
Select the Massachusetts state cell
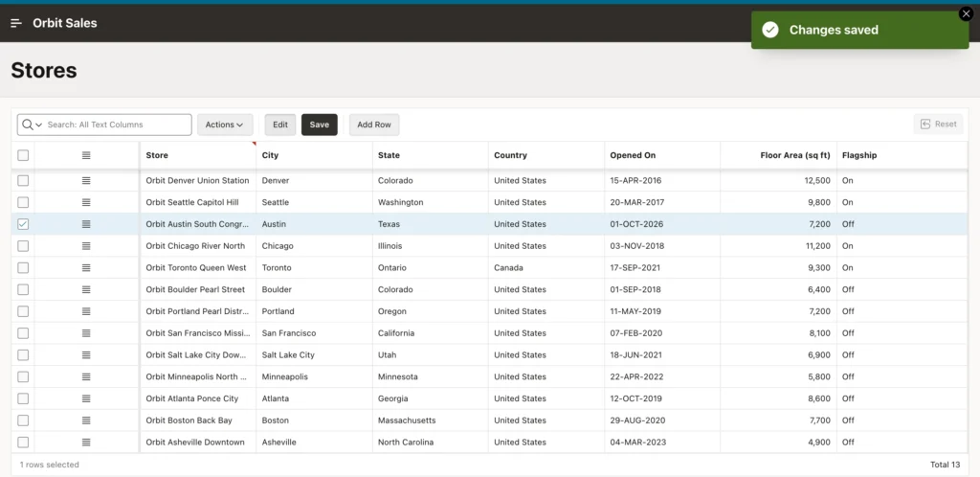pos(431,420)
